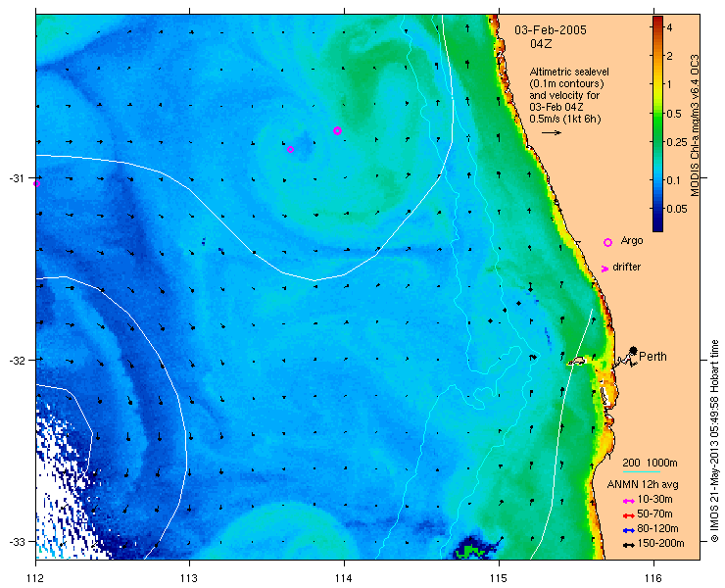The width and height of the screenshot is (725, 588).
Task: Click the longitude label 112
Action: click(x=35, y=578)
